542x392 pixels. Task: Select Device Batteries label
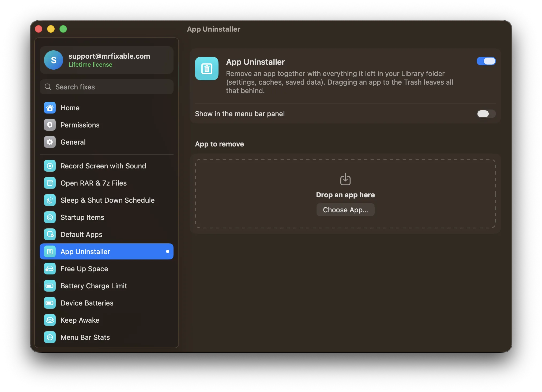87,303
